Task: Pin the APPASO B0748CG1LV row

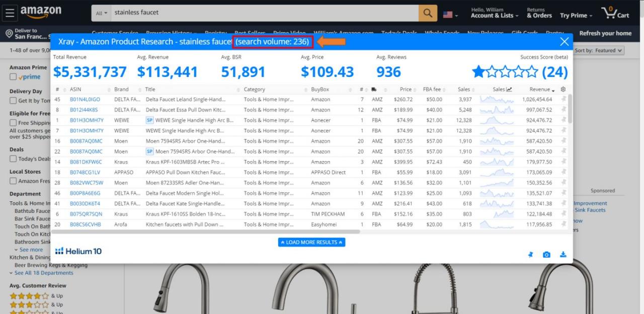Action: 563,172
